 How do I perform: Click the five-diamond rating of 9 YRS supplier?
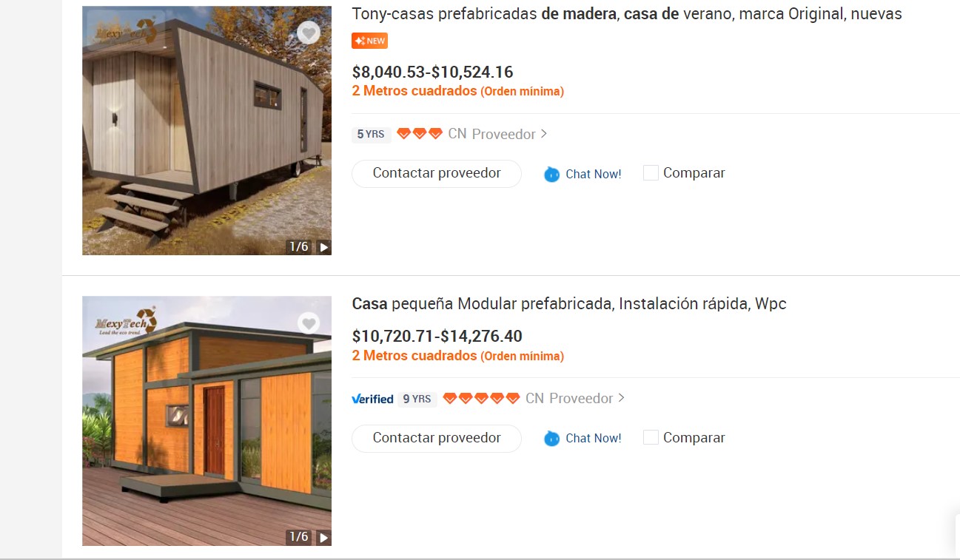click(482, 399)
